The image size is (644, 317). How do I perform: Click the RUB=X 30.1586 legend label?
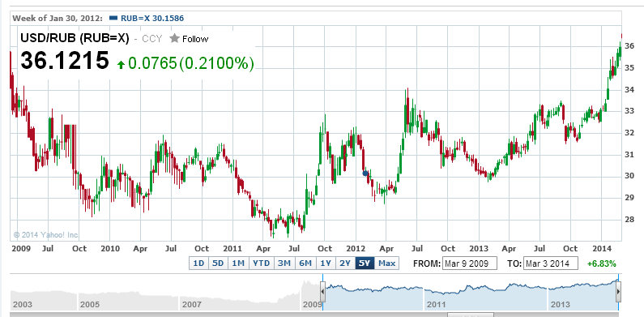point(152,18)
